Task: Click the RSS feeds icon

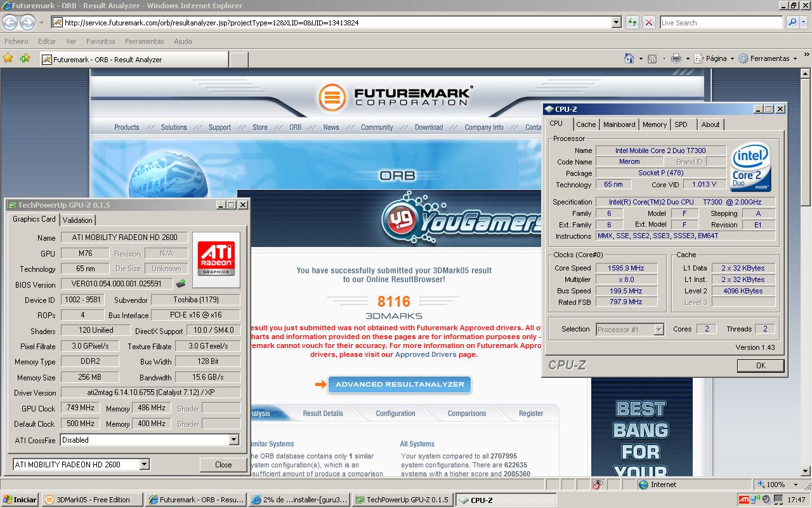Action: pyautogui.click(x=652, y=58)
